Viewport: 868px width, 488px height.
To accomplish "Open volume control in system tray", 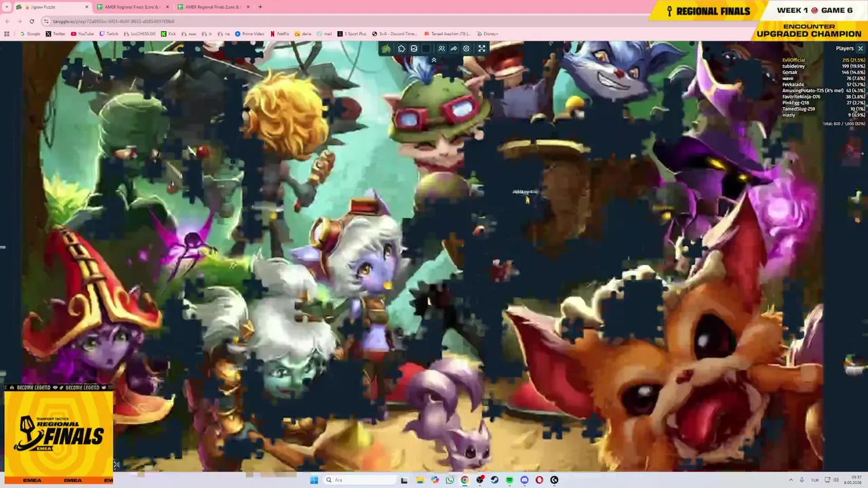I will 835,480.
